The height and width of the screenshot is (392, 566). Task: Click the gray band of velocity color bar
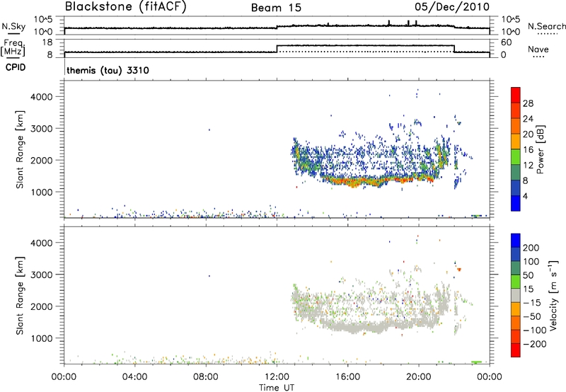(516, 296)
